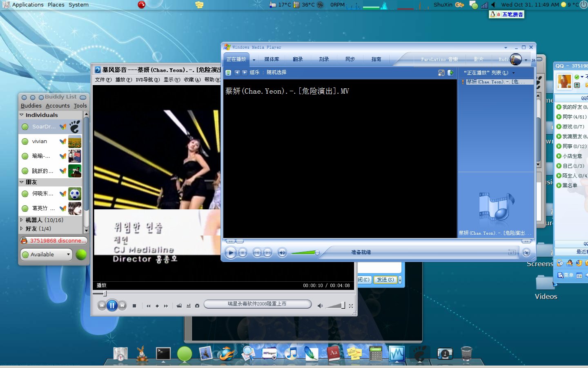
Task: Rewind video in Storm player controls
Action: pyautogui.click(x=148, y=306)
